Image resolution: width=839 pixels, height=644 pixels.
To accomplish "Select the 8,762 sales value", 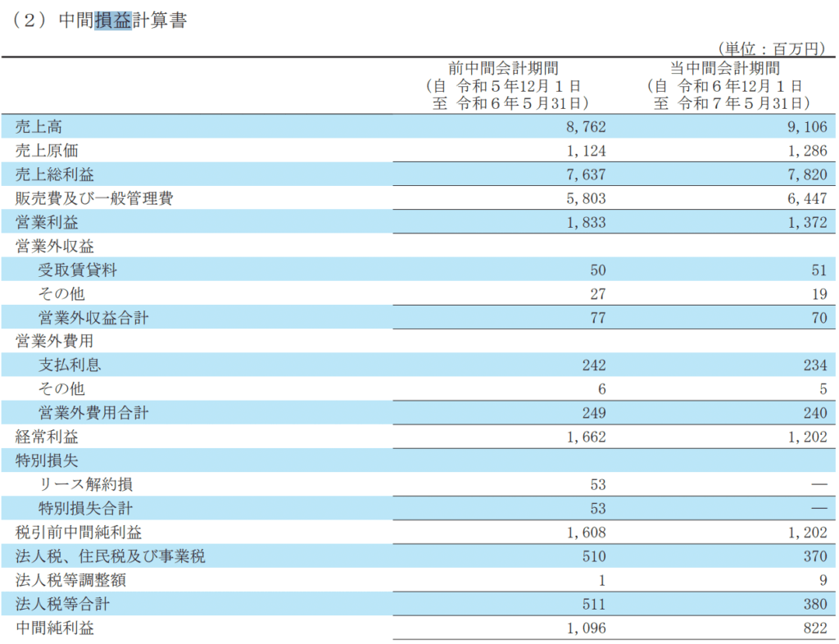I will (587, 126).
